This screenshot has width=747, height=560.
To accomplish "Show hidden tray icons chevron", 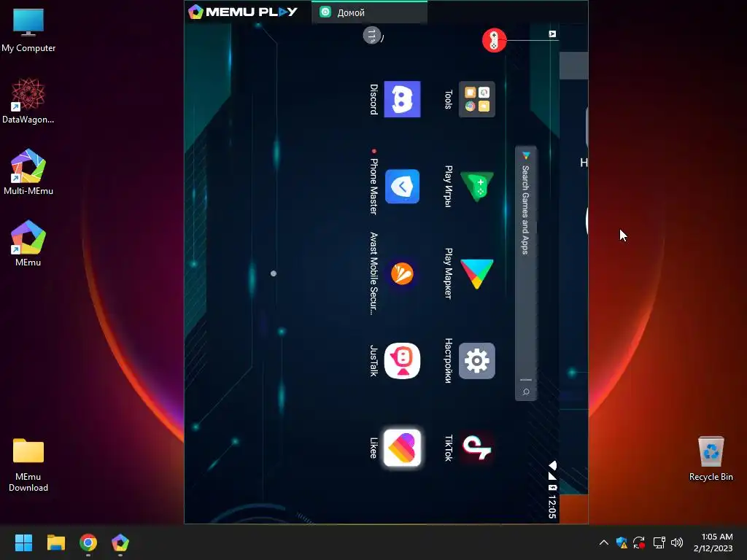I will (603, 542).
